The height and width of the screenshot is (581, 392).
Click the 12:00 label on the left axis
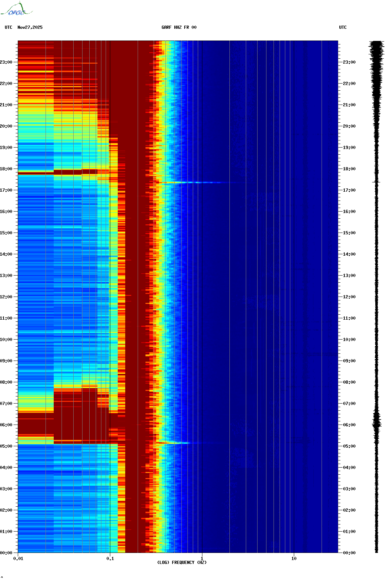6,297
